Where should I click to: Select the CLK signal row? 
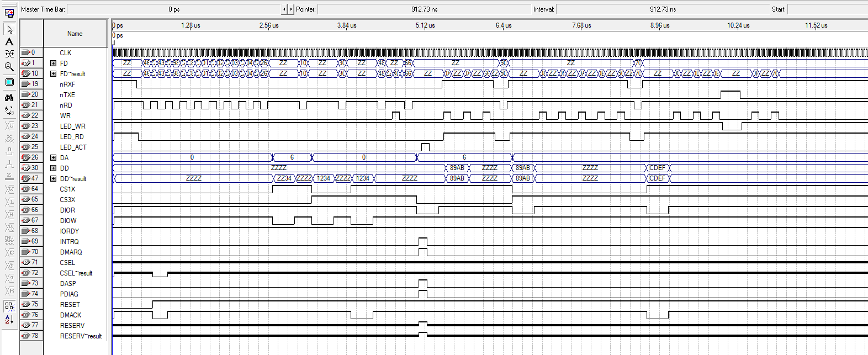(x=66, y=52)
